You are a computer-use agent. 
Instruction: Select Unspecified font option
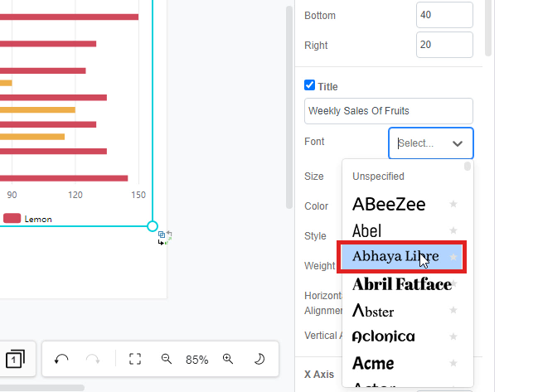[379, 177]
